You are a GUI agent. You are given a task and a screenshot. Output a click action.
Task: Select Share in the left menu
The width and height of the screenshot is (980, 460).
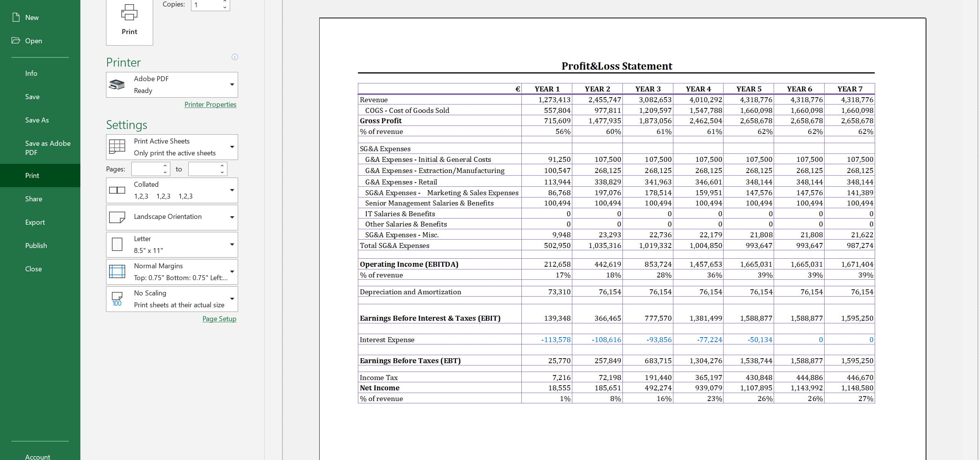click(x=34, y=199)
